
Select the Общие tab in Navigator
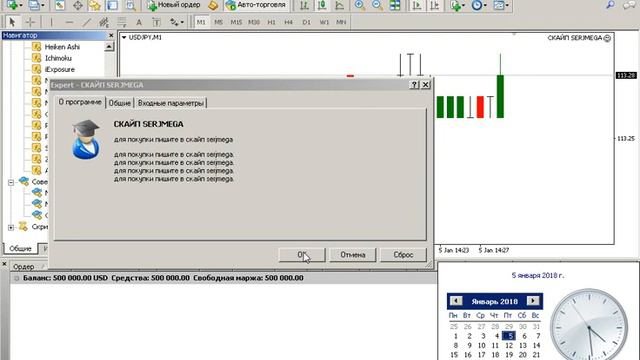(x=20, y=249)
